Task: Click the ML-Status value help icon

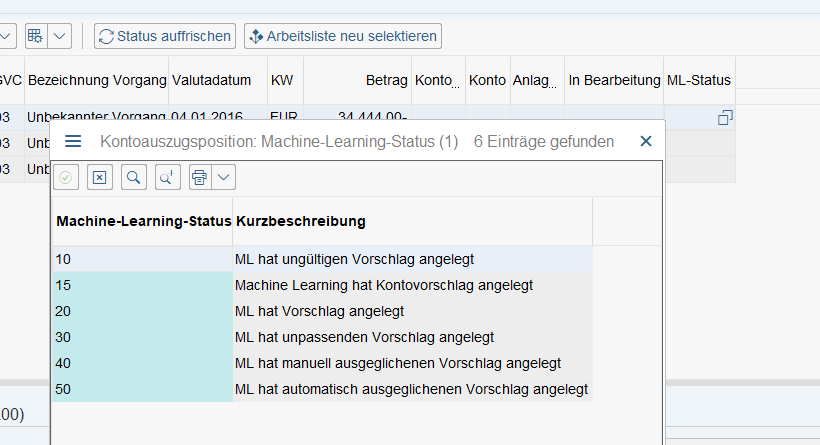Action: (725, 118)
